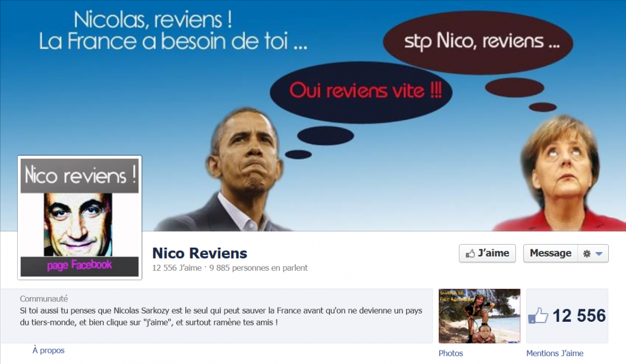Open the Photos thumbnail image
Viewport: 626px width, 364px height.
click(479, 316)
